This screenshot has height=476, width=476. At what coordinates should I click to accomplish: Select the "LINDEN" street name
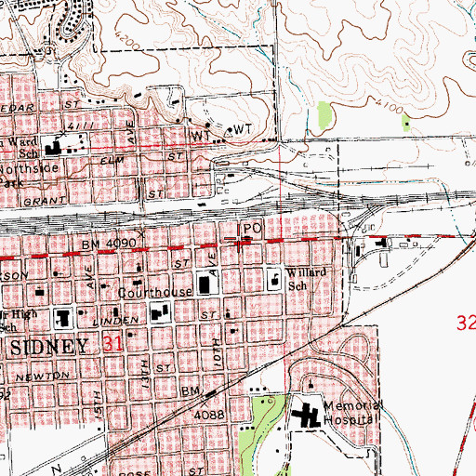pos(116,321)
